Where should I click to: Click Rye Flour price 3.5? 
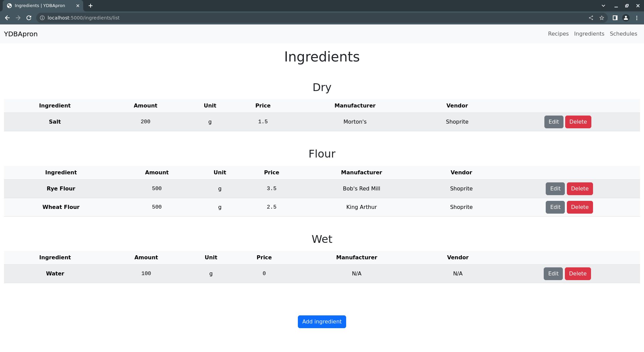coord(271,188)
